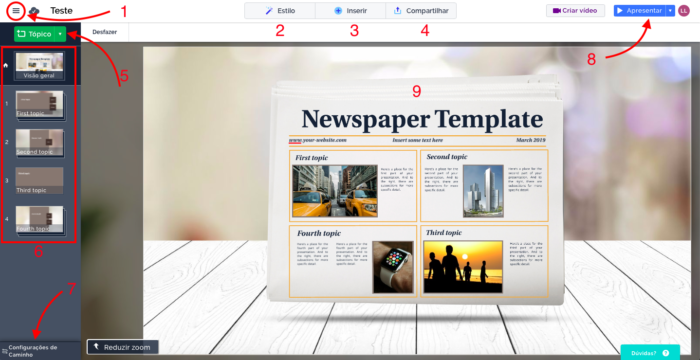Select the Third topic slide thumbnail
This screenshot has height=360, width=700.
tap(39, 180)
